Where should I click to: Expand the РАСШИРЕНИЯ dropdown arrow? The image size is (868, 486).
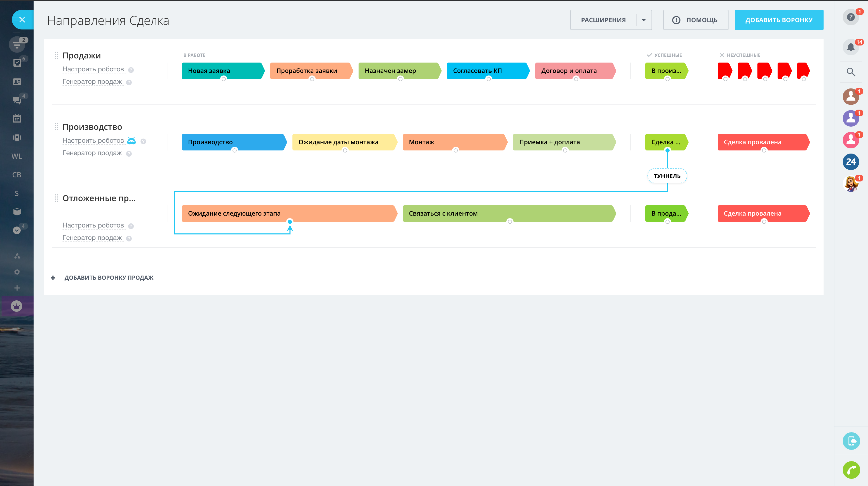point(644,20)
